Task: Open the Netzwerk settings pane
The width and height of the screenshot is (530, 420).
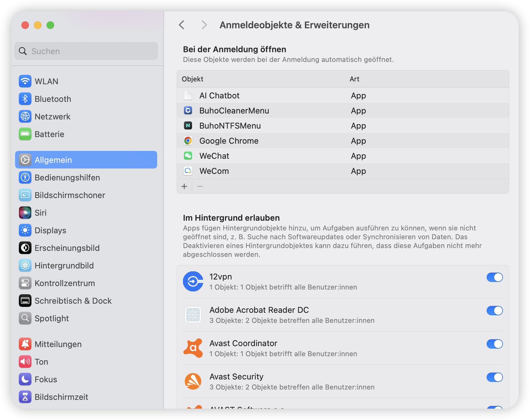Action: pyautogui.click(x=86, y=116)
